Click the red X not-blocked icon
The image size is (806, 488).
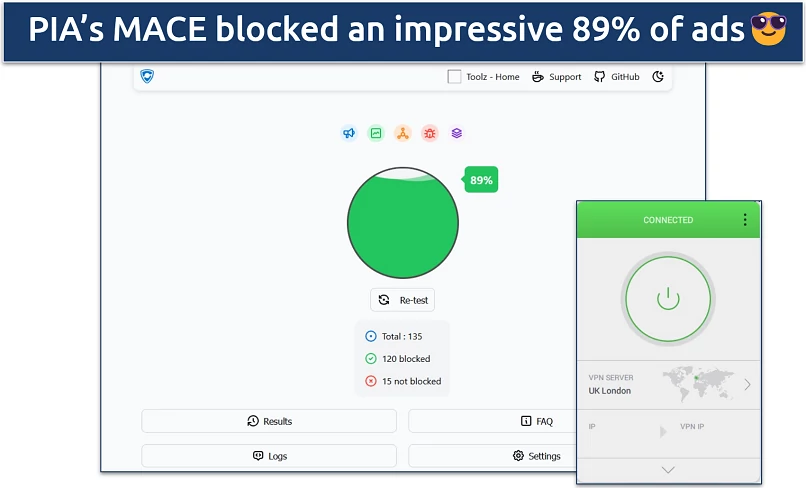[x=371, y=381]
